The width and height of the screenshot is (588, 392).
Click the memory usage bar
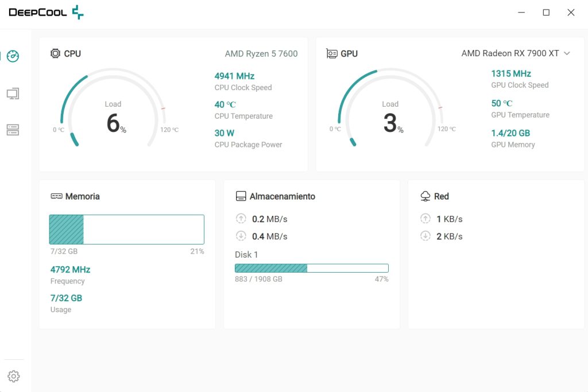point(127,230)
